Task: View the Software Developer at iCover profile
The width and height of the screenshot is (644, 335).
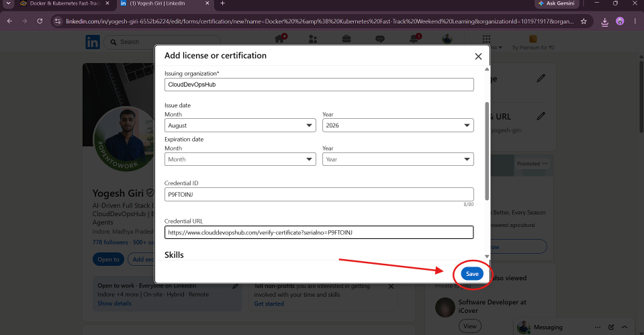Action: (x=470, y=326)
